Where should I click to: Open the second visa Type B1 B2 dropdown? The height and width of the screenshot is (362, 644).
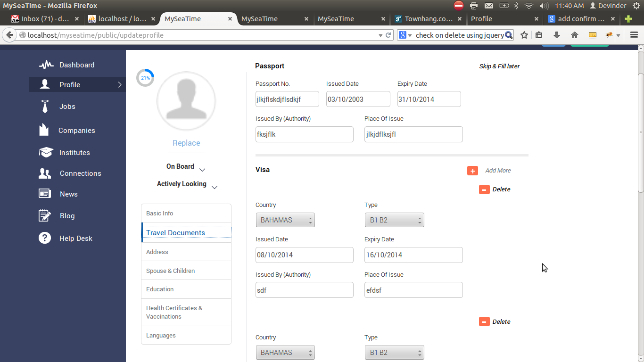click(x=394, y=353)
